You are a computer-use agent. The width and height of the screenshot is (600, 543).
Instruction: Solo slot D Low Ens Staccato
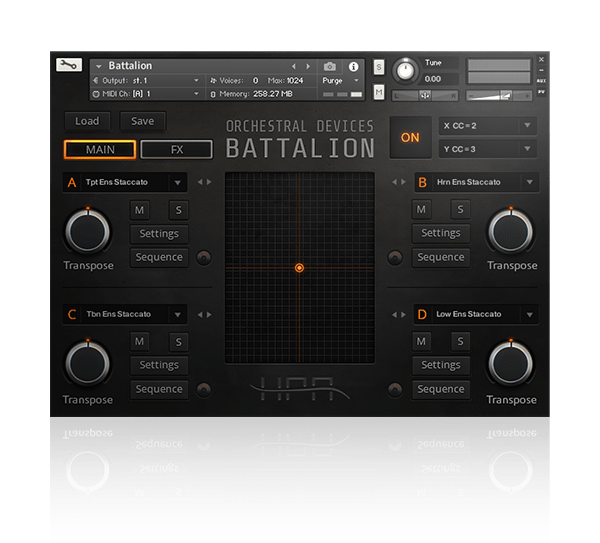pos(460,341)
